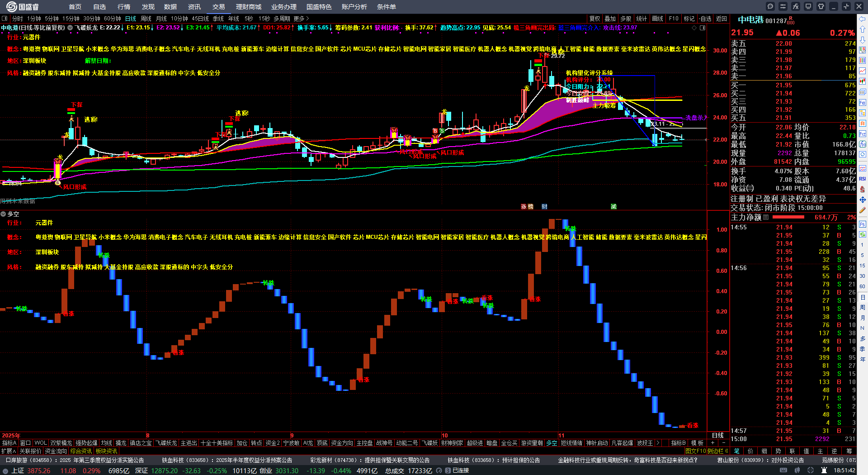Image resolution: width=868 pixels, height=475 pixels.
Task: Open the colored quote table sidebar icon
Action: coord(863,61)
